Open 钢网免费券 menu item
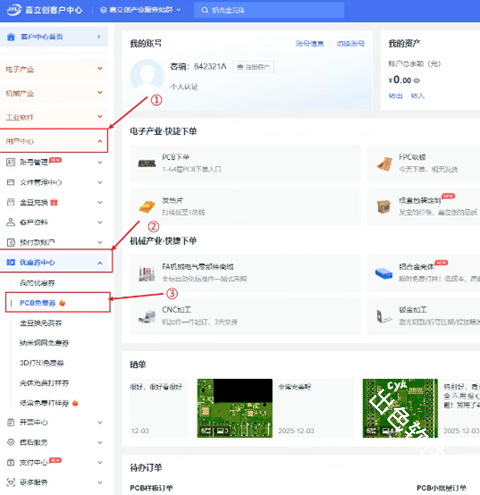The width and height of the screenshot is (480, 495). click(44, 343)
